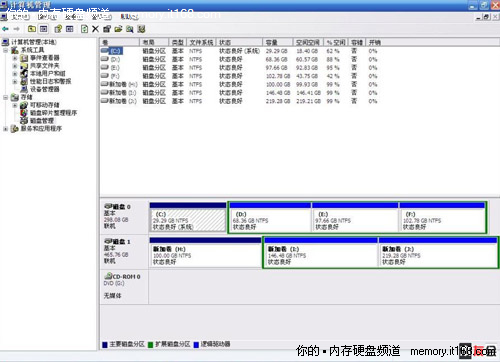Click the last toolbar settings icon
The height and width of the screenshot is (362, 500).
tap(141, 29)
